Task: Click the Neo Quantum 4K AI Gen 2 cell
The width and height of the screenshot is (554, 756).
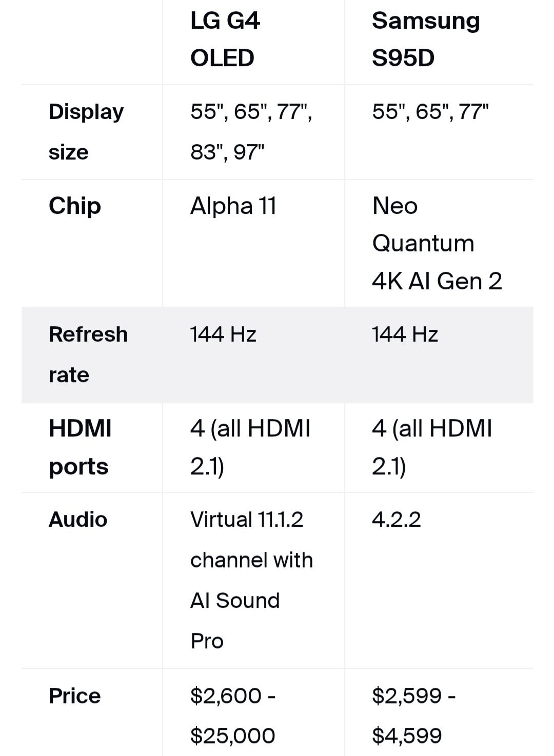Action: (x=437, y=243)
